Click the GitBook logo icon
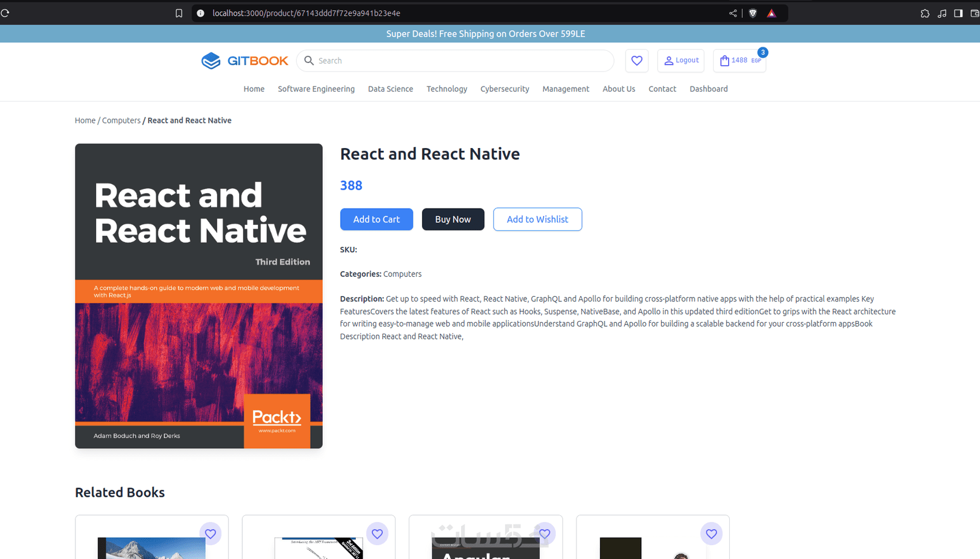This screenshot has width=980, height=559. 211,61
